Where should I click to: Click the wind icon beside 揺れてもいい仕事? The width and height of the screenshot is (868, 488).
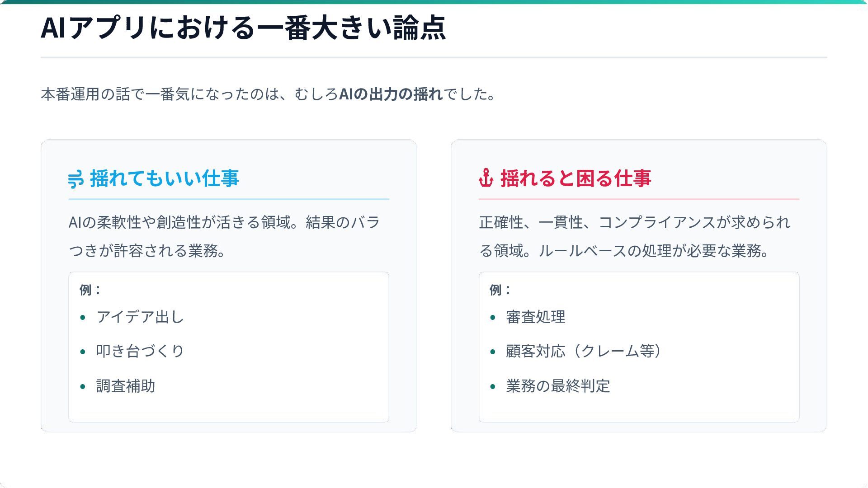point(76,179)
